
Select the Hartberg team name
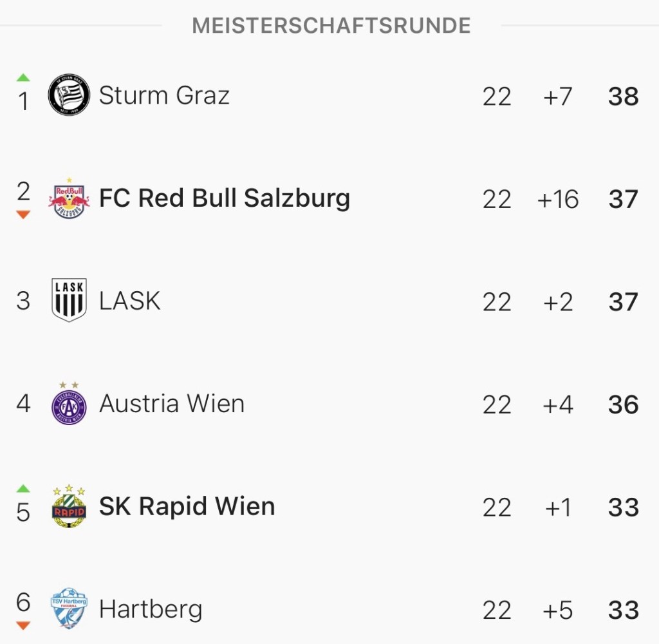[x=151, y=609]
